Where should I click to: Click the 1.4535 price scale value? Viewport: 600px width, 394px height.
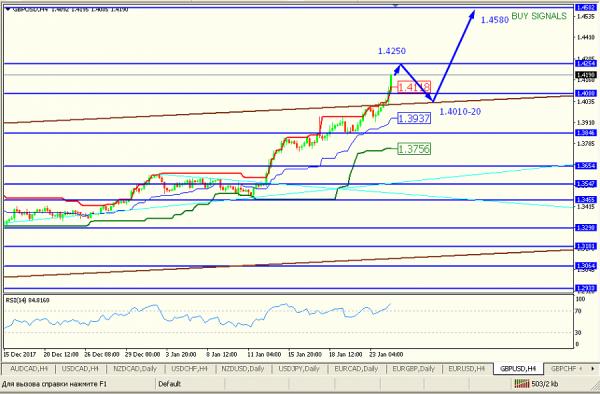586,16
